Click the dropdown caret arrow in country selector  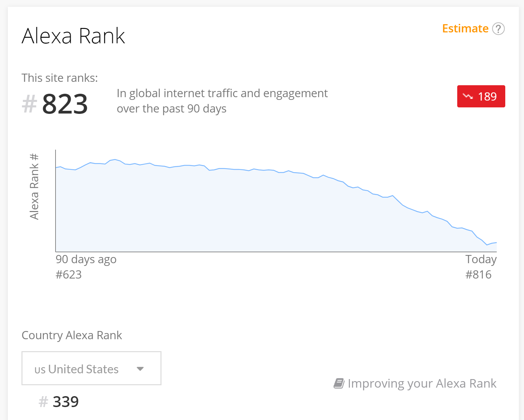140,369
